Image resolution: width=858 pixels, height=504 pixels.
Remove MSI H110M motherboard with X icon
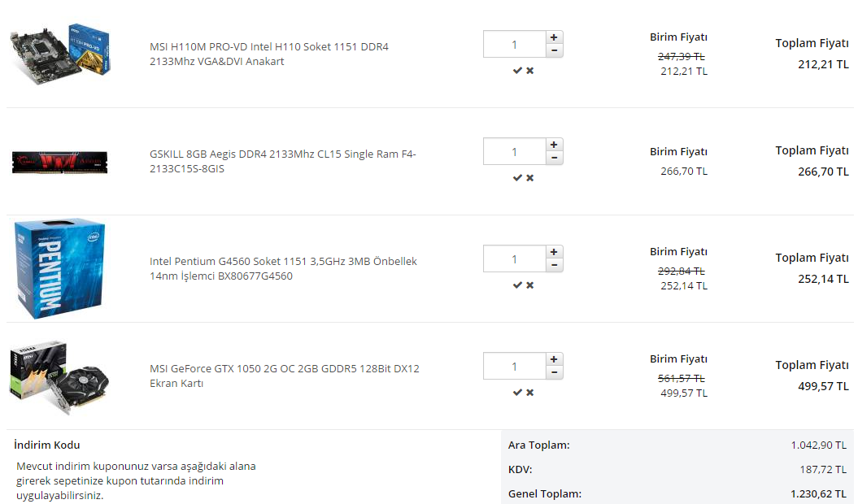[x=530, y=71]
